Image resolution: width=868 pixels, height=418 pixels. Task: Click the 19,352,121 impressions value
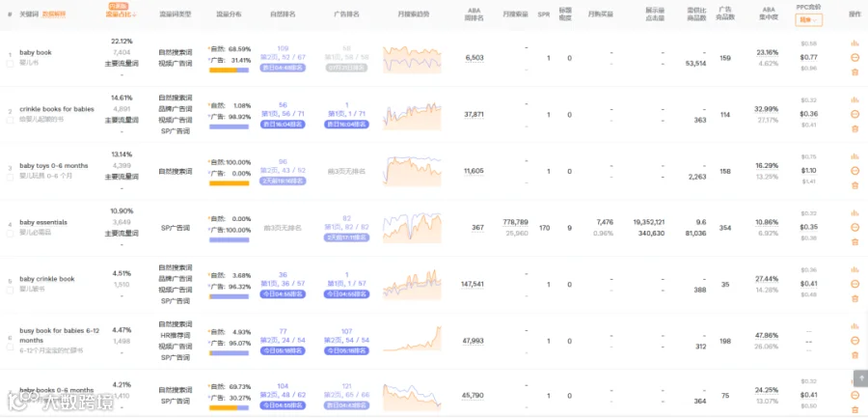(x=649, y=222)
